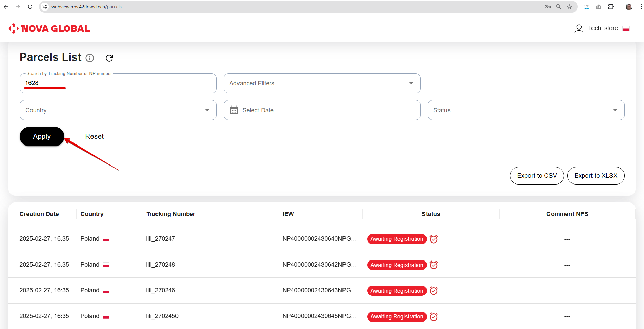The width and height of the screenshot is (644, 329).
Task: Click the user profile icon
Action: [579, 28]
